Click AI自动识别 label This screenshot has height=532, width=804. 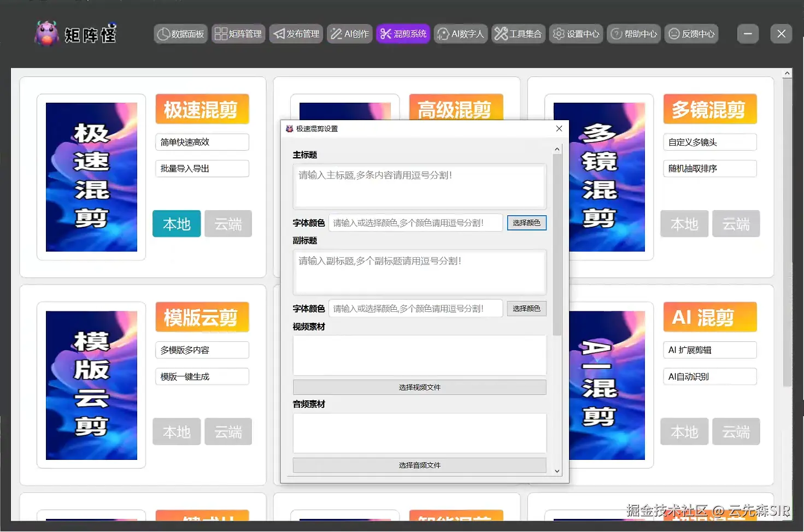[710, 376]
